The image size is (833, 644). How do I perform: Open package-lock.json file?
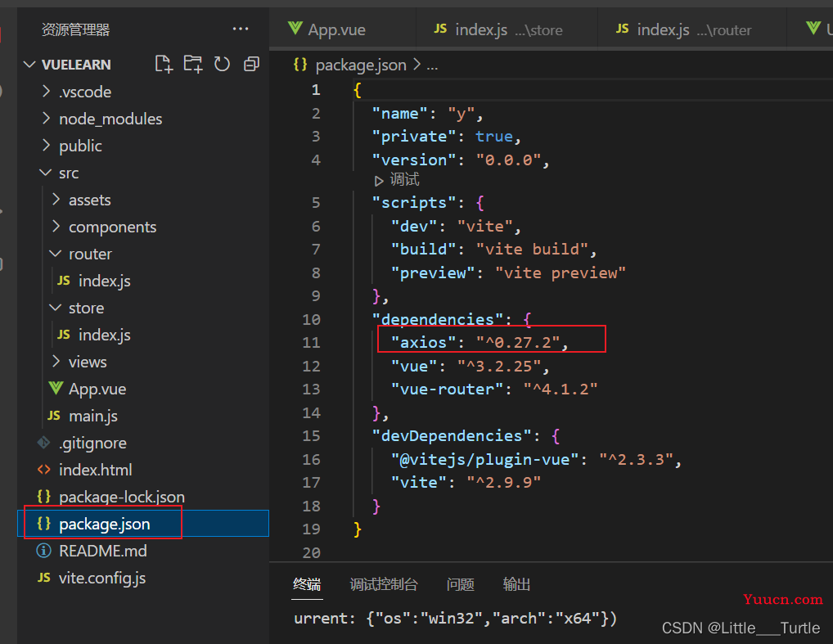(x=122, y=497)
